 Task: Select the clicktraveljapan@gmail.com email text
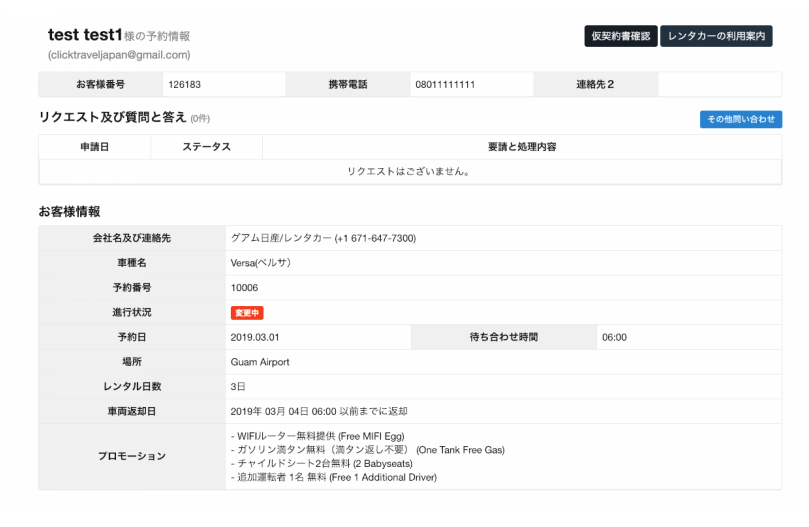click(x=119, y=55)
